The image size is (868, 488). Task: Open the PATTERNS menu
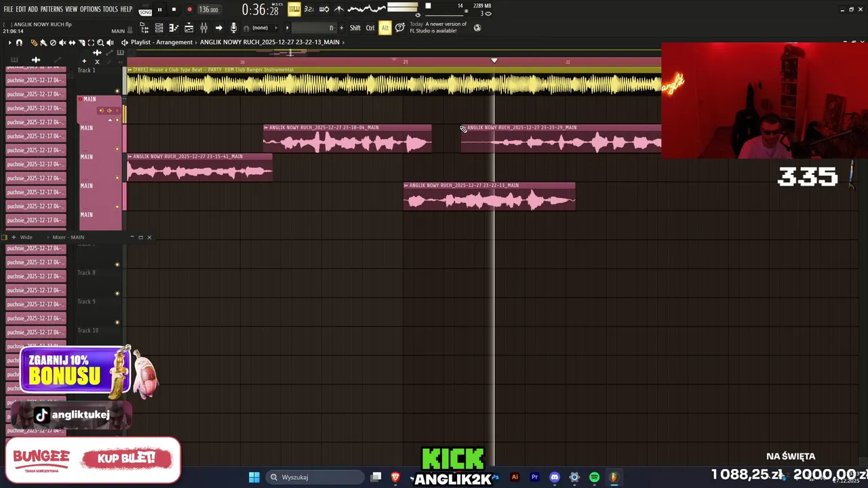(x=52, y=9)
